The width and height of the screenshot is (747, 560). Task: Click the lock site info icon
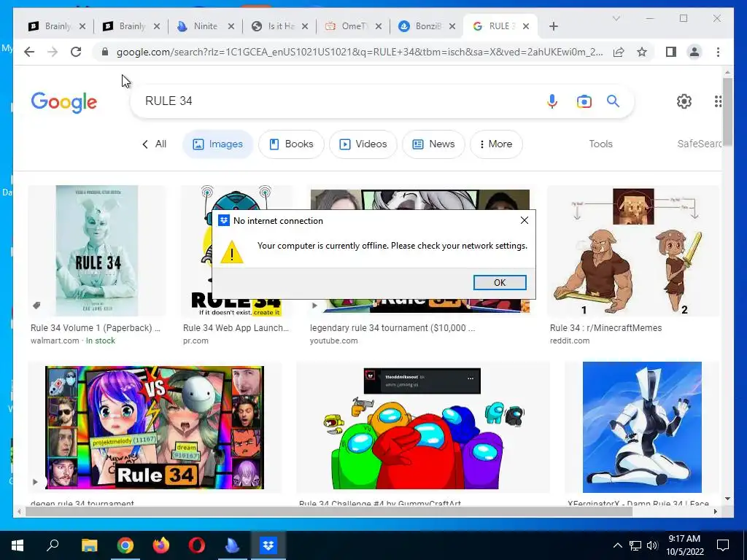[105, 52]
